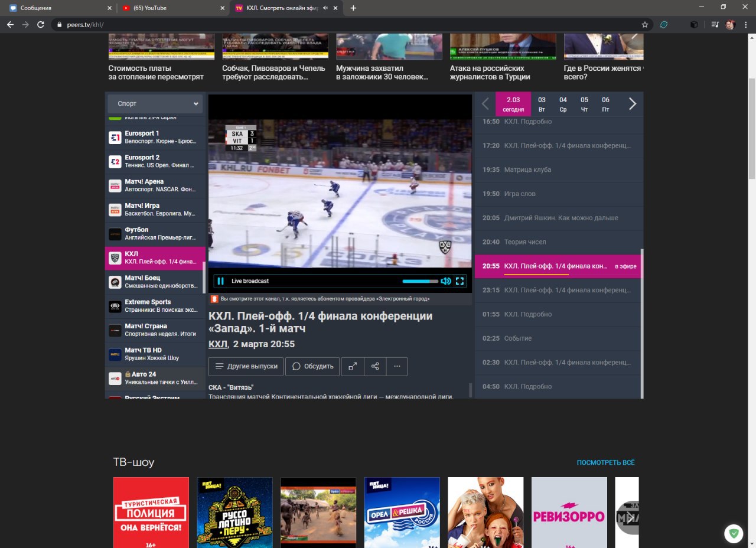Click the Матч! Страна channel logo

click(x=115, y=331)
